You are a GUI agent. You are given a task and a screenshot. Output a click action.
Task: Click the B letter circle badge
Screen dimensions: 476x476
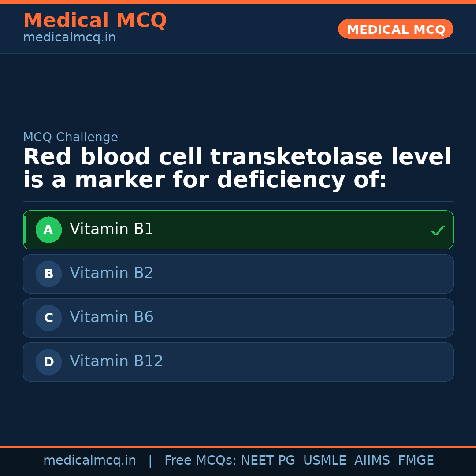[48, 274]
